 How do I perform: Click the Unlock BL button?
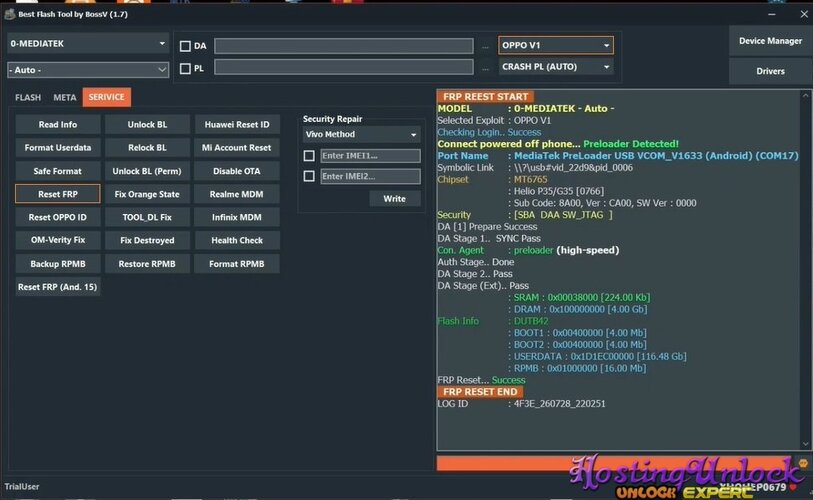click(147, 124)
